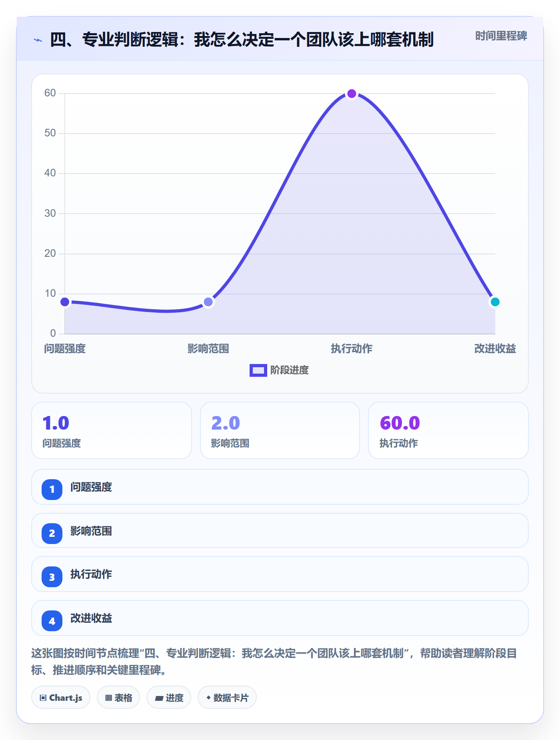560x740 pixels.
Task: Click the description paragraph starting 这张图按时间节点
Action: point(274,662)
